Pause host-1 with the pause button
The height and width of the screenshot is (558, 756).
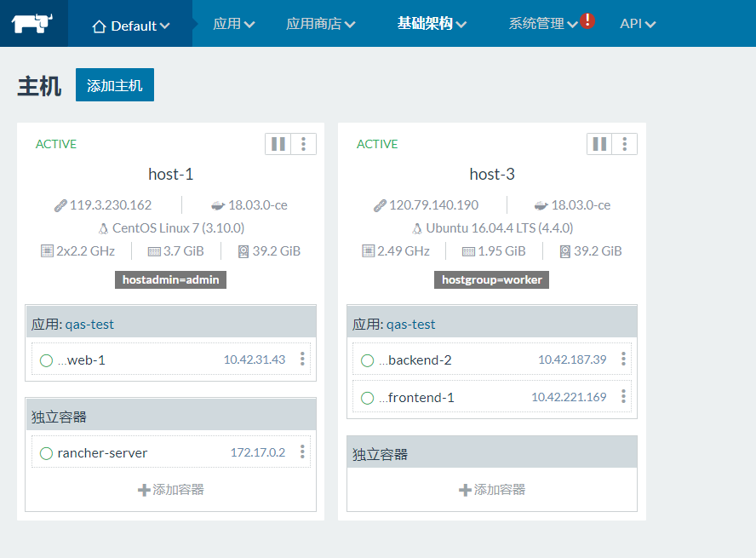point(278,144)
